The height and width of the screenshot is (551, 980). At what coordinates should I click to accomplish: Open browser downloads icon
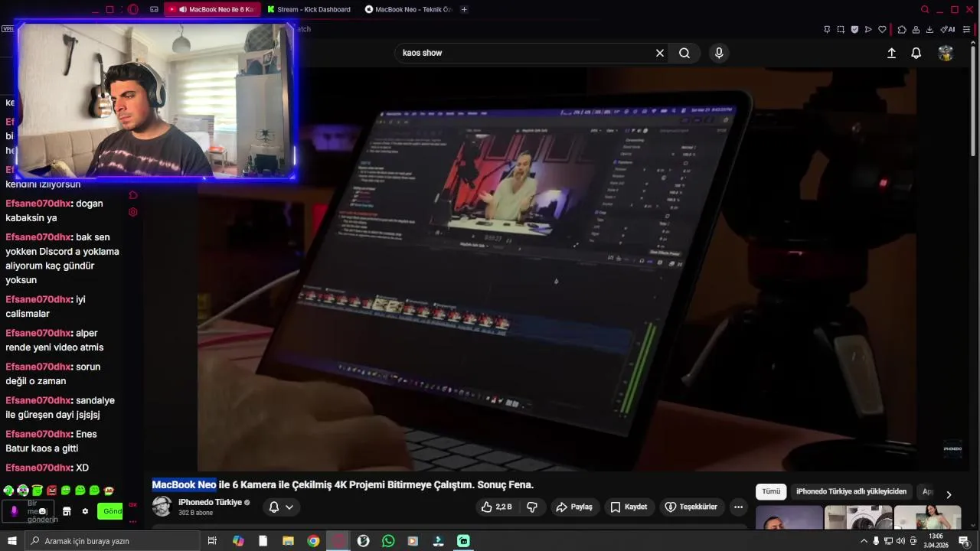coord(929,29)
